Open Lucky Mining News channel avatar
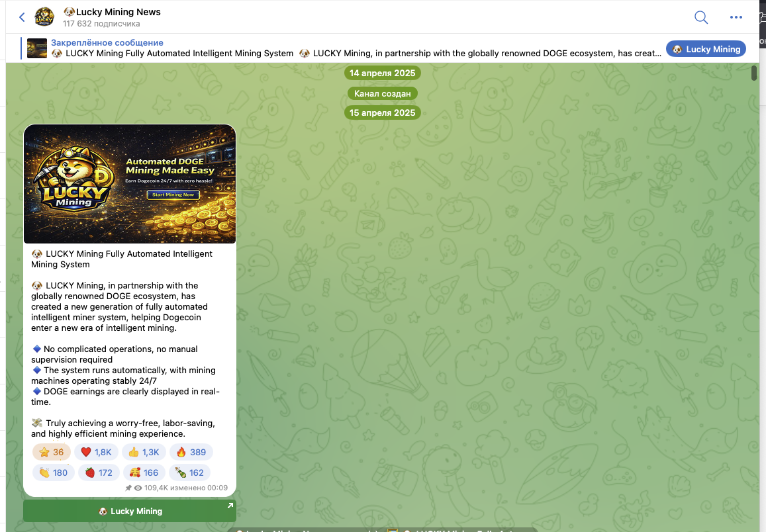Viewport: 766px width, 532px height. tap(44, 17)
